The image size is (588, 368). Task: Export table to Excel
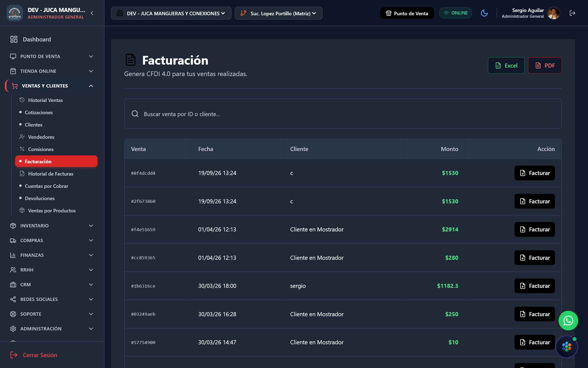coord(506,65)
